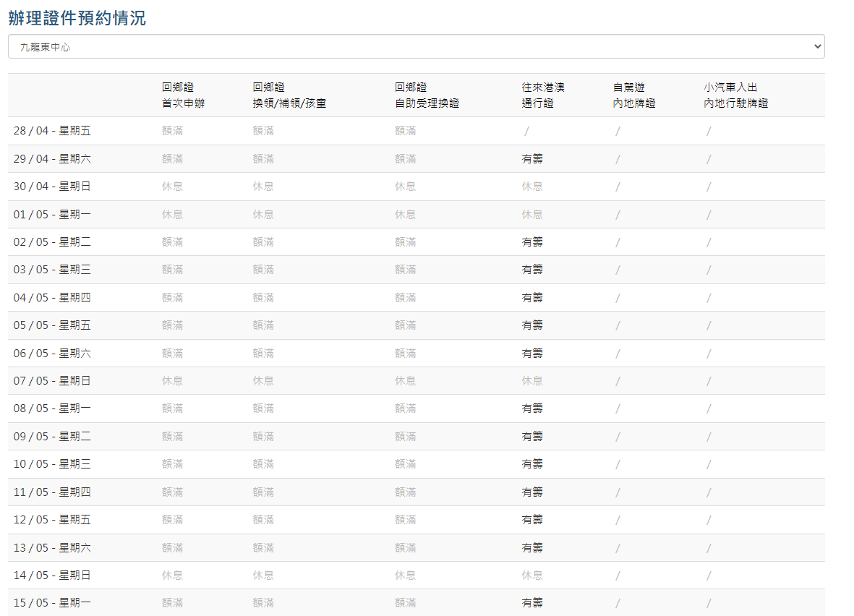Click the date 04 / 05 - 星期四
The image size is (854, 616).
(x=52, y=298)
